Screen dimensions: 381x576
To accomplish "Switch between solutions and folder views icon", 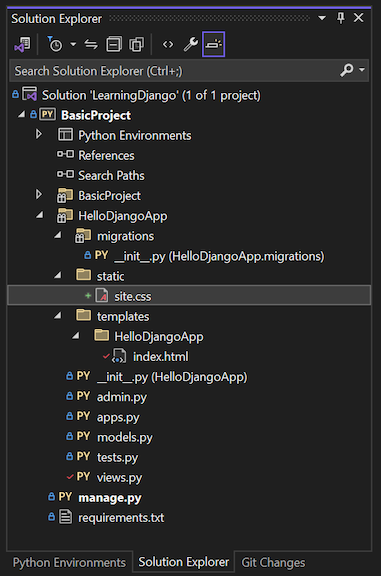I will coord(23,45).
